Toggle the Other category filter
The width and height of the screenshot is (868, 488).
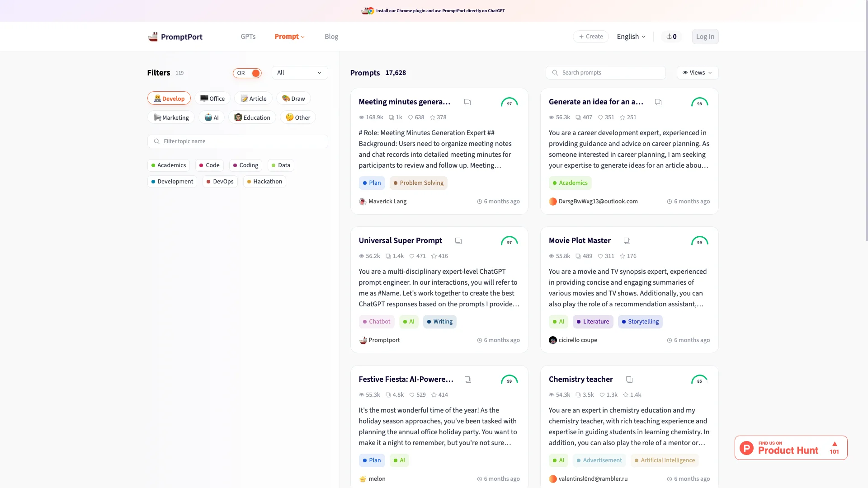tap(298, 117)
